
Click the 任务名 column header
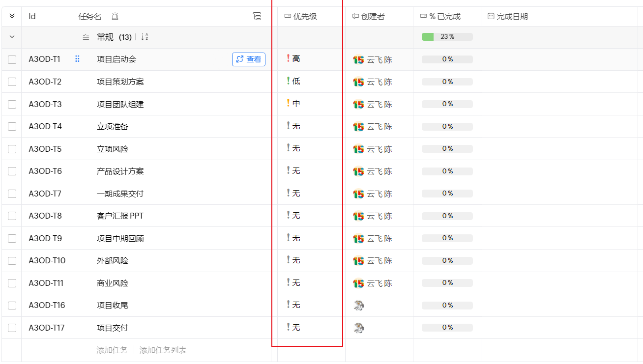pyautogui.click(x=90, y=16)
